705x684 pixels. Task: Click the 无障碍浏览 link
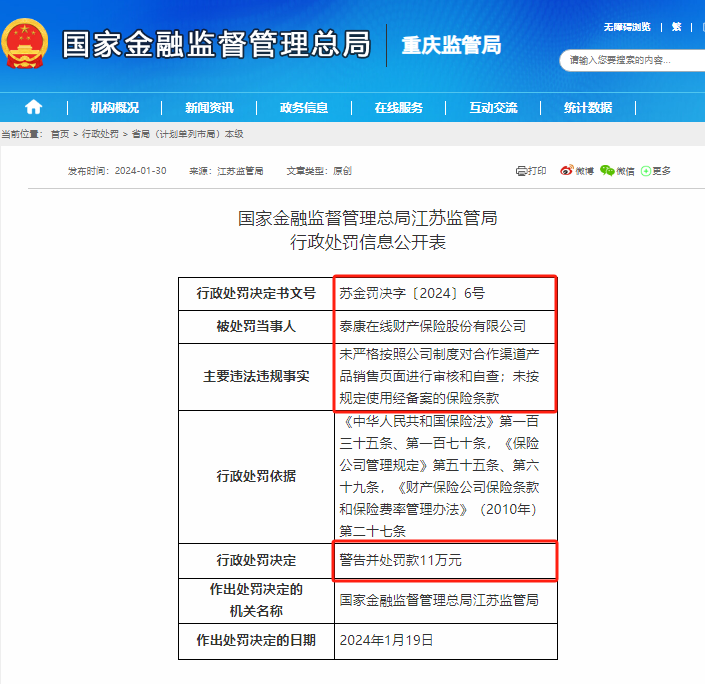point(626,26)
